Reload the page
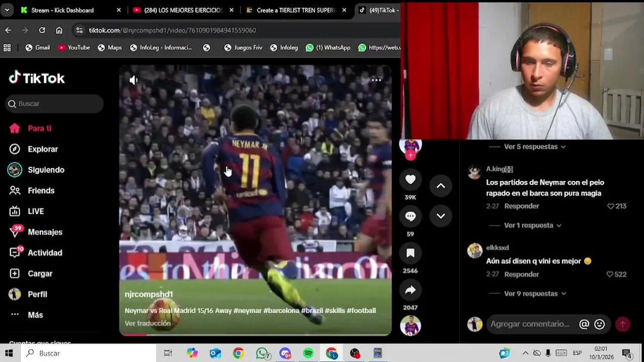 pos(42,30)
